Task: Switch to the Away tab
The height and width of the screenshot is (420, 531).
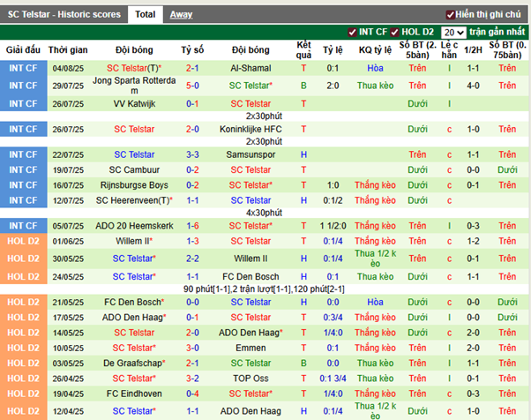Action: (181, 15)
